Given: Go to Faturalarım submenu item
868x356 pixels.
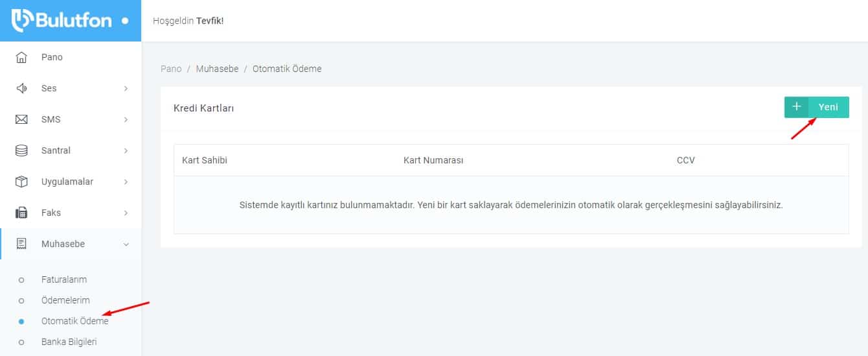Looking at the screenshot, I should pos(64,279).
